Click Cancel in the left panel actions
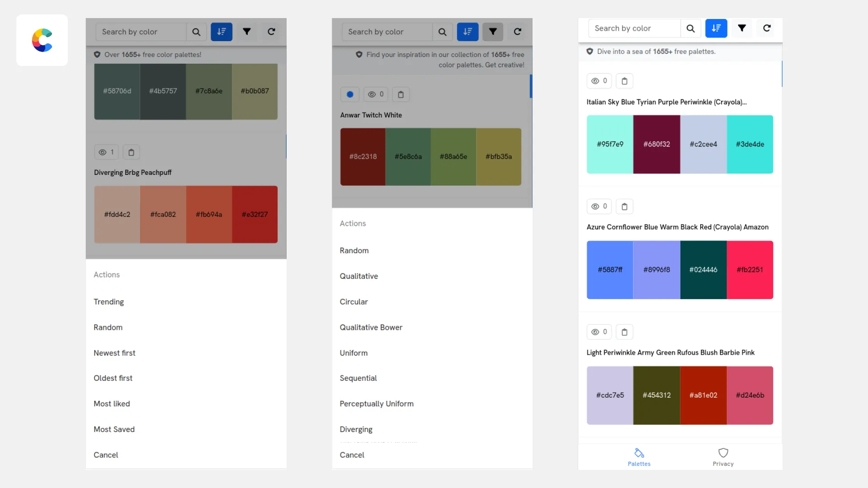The width and height of the screenshot is (868, 488). click(105, 455)
